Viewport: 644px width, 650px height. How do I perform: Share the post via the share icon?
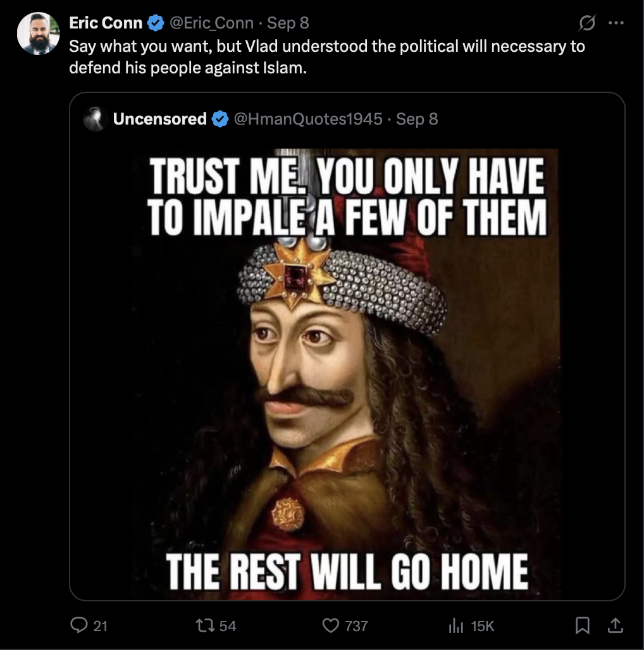point(617,626)
